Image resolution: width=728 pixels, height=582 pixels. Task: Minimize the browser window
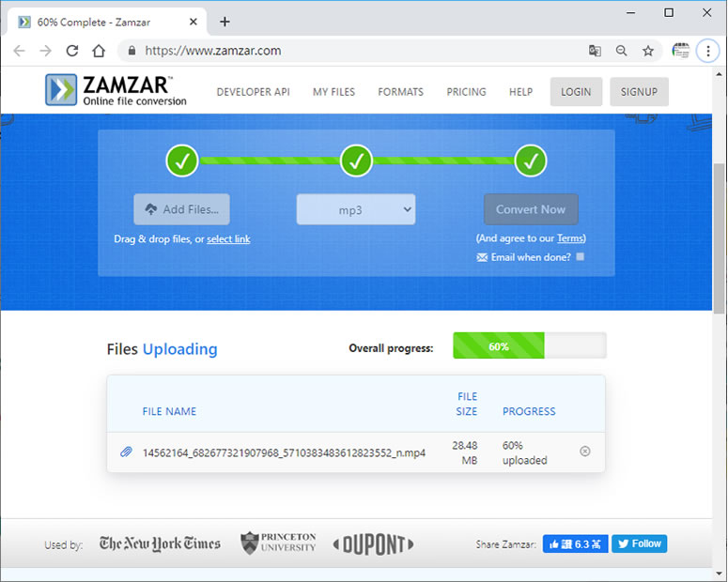click(x=630, y=12)
